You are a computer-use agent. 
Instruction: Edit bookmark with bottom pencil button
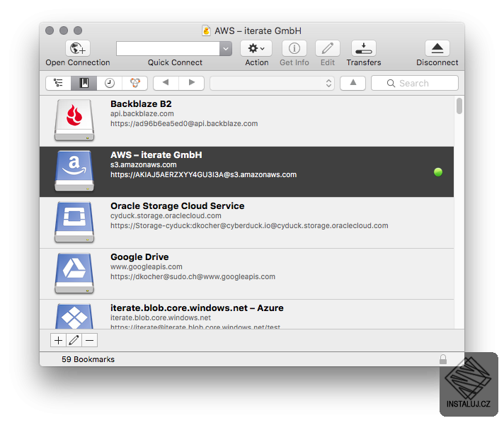74,340
